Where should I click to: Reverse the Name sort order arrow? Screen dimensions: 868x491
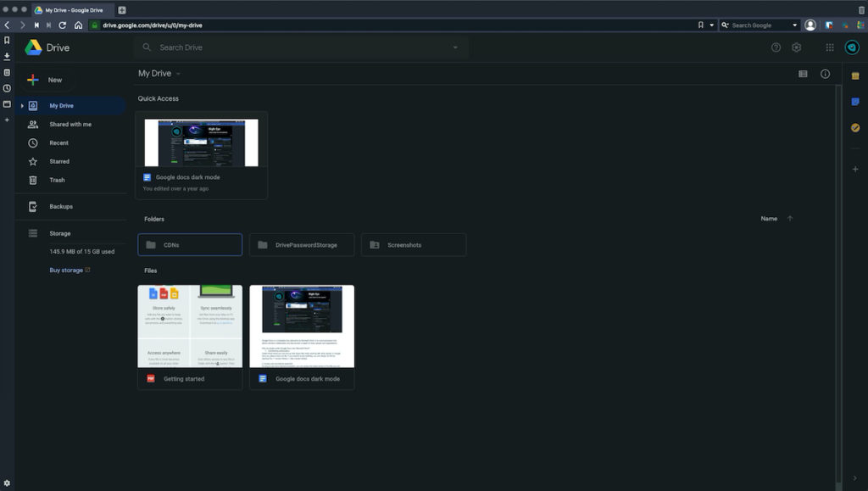point(789,218)
